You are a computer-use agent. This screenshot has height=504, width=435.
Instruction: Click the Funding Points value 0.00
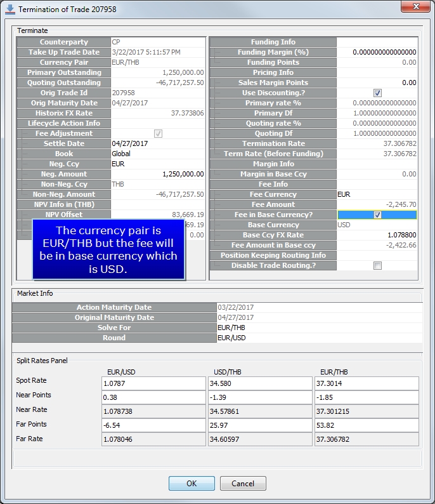tap(377, 62)
